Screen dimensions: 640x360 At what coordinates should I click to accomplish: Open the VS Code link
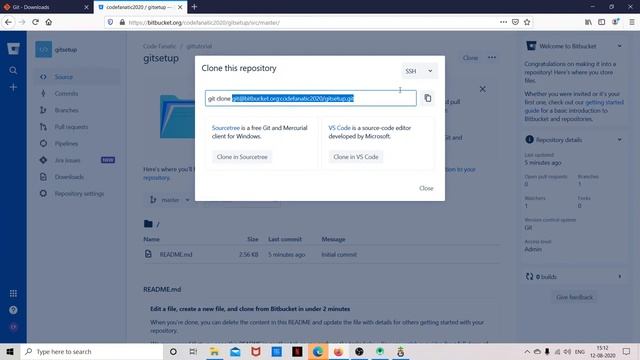pos(339,128)
